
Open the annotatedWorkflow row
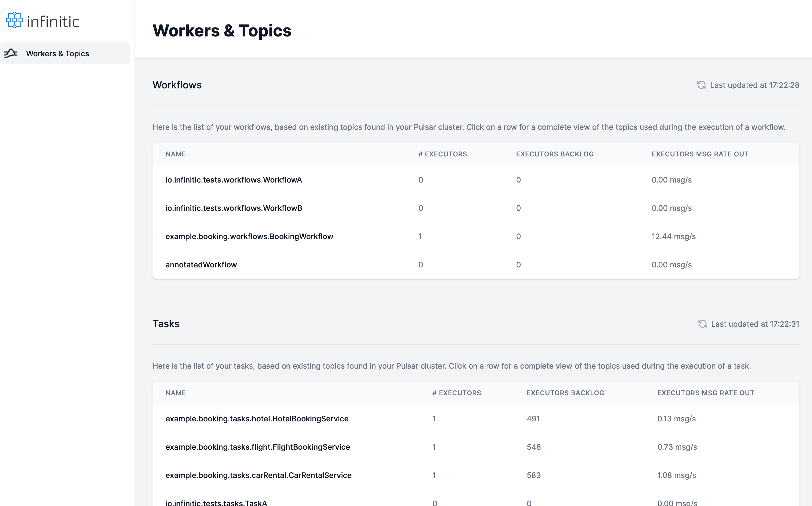[x=201, y=265]
